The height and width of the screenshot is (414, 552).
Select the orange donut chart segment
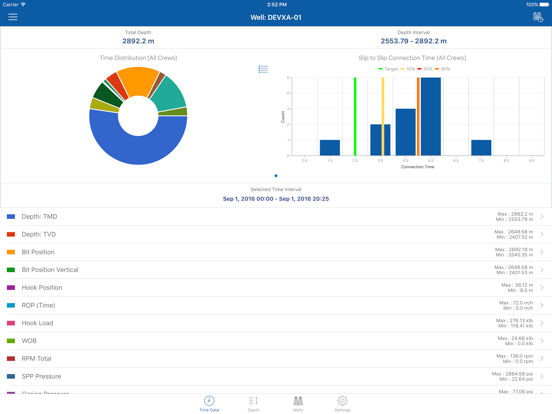[138, 81]
